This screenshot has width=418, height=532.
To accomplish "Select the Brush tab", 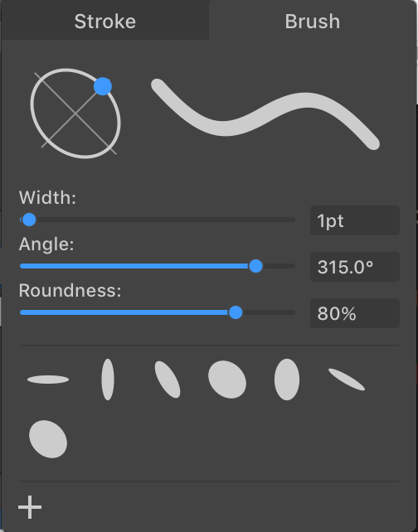I will click(313, 21).
